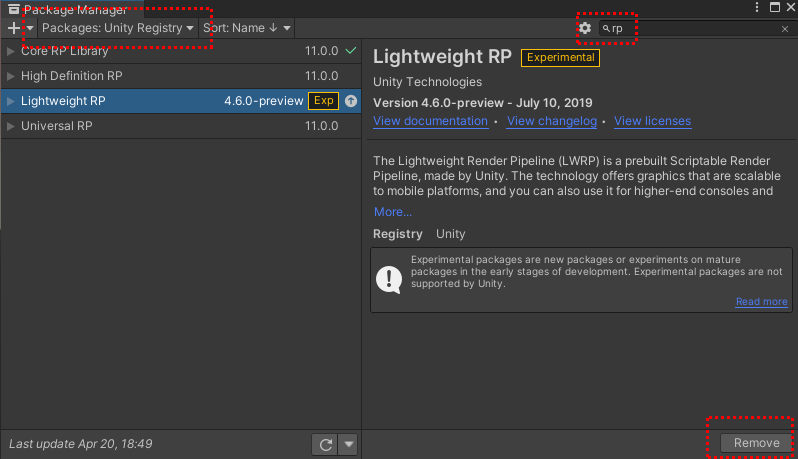
Task: Click the Registry Unity label
Action: [x=419, y=234]
